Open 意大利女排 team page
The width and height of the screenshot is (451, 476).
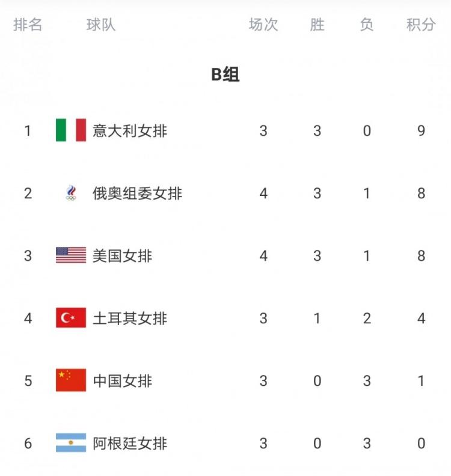pyautogui.click(x=129, y=130)
